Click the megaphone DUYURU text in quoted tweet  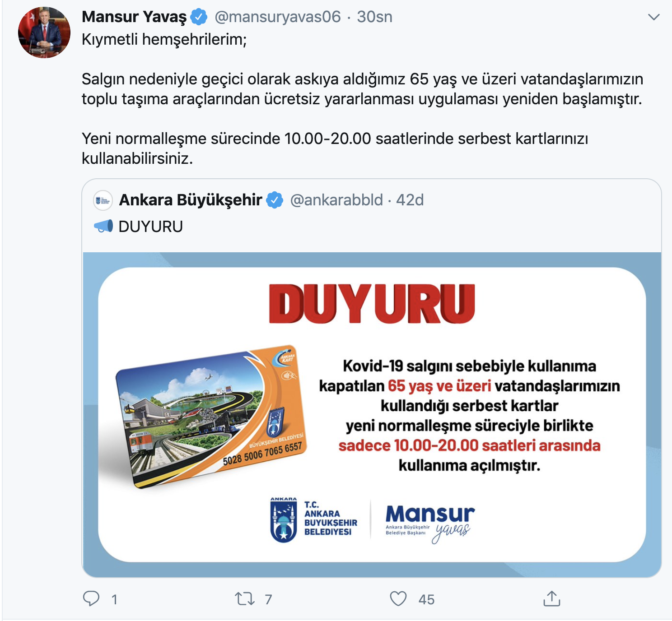(138, 226)
